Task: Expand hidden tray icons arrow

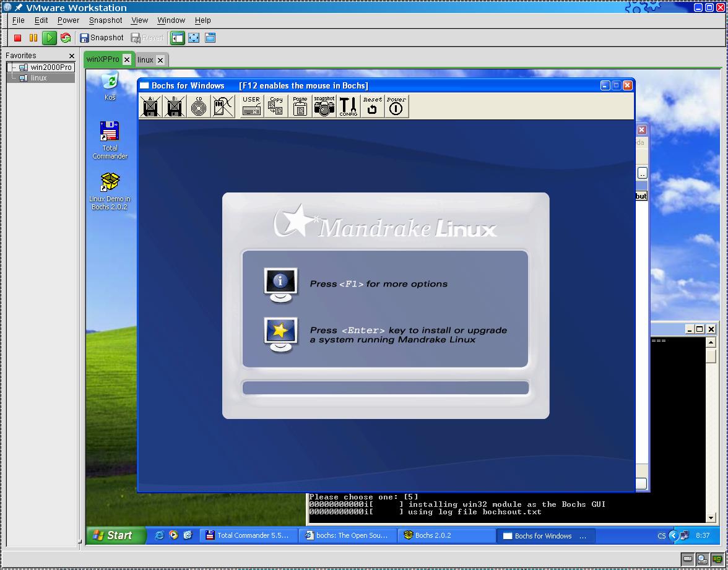Action: coord(674,536)
